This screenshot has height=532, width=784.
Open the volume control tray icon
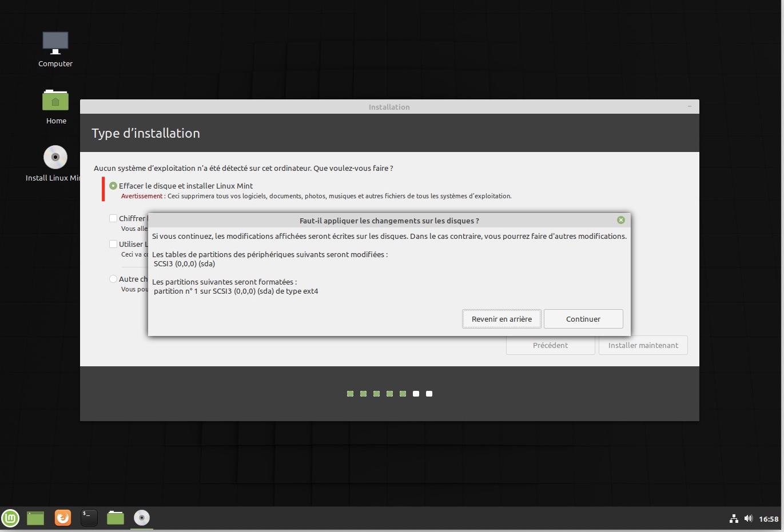pos(748,519)
